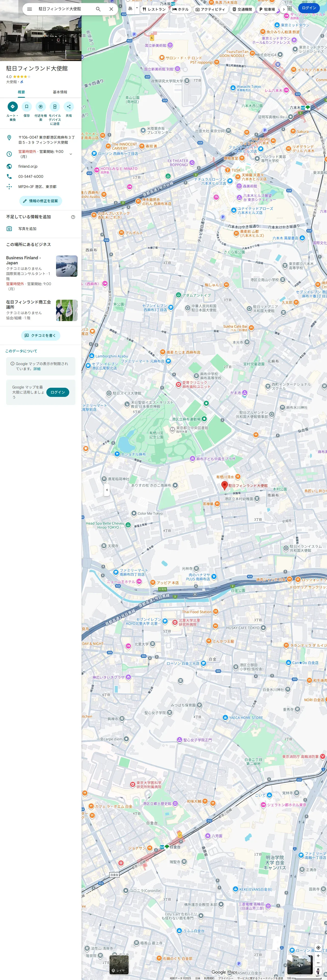Open the Business Finland - Japan thumbnail
This screenshot has height=980, width=327.
click(x=67, y=266)
